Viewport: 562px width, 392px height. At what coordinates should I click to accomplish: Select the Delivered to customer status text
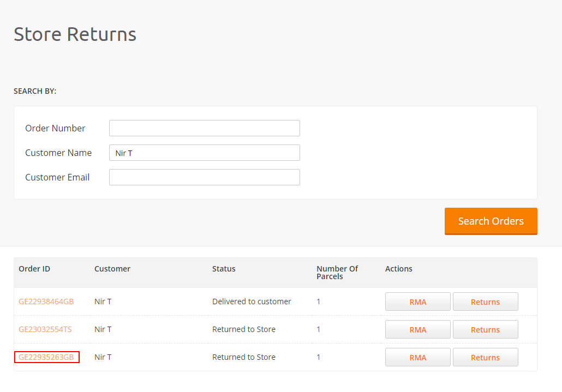[x=252, y=301]
